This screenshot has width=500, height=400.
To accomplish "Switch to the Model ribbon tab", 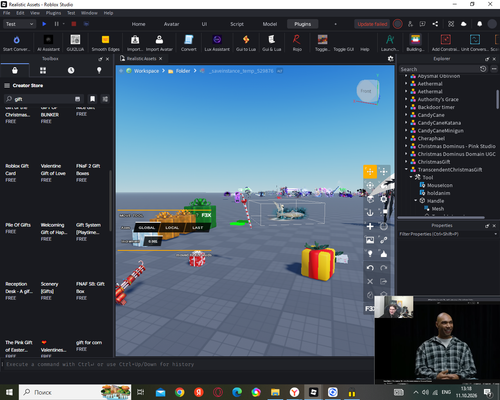I will point(270,24).
